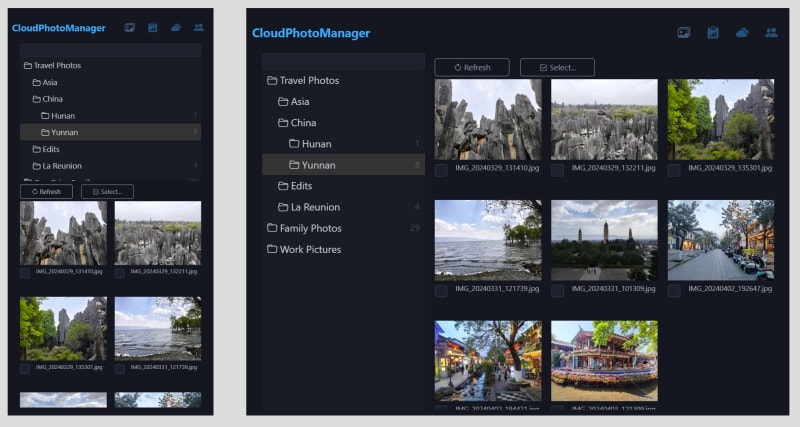Click the Family Photos folder icon in the wide layout tree
The height and width of the screenshot is (427, 800).
click(272, 228)
